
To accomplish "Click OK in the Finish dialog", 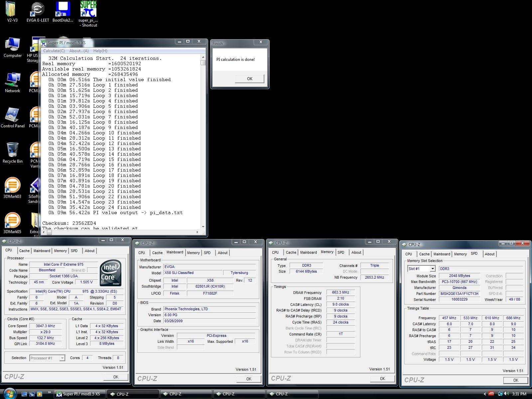I will pos(250,79).
